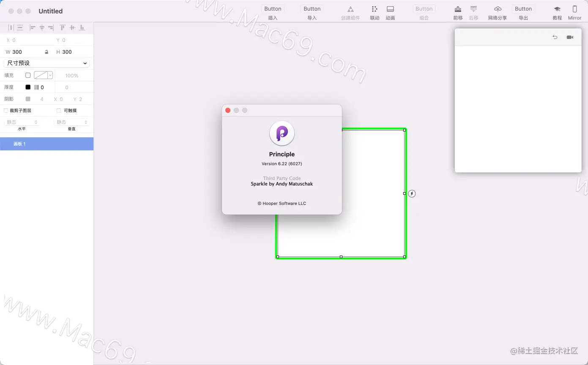
Task: Click the fill opacity 100% field
Action: tap(72, 76)
